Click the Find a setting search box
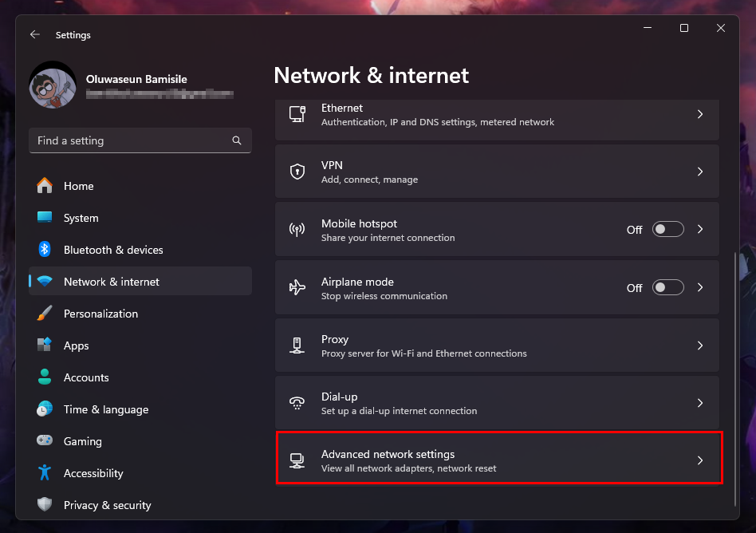 pyautogui.click(x=132, y=140)
